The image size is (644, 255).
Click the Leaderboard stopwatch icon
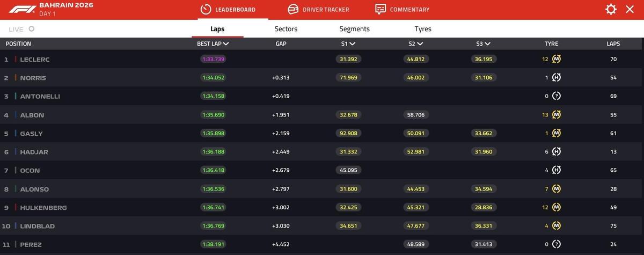[x=206, y=9]
